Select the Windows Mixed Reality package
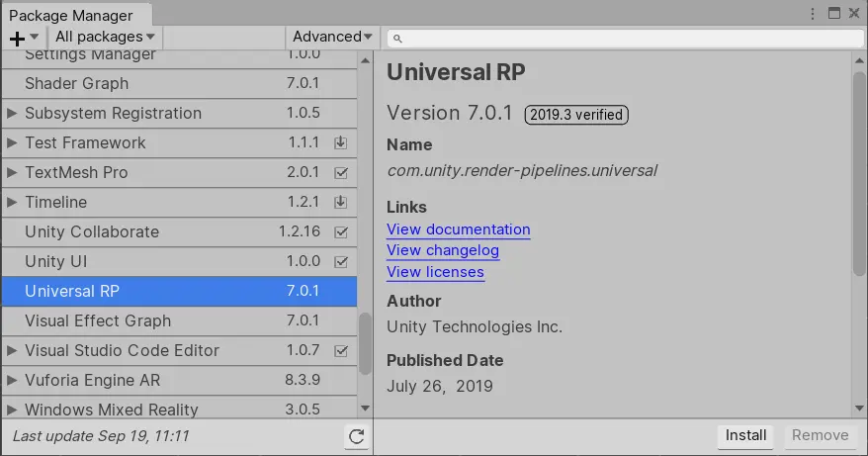Screen dimensions: 868x456 [x=179, y=408]
